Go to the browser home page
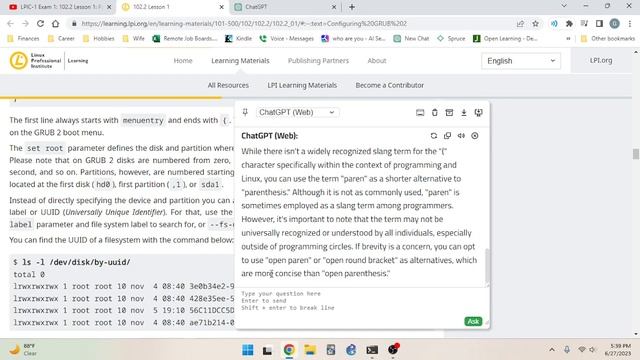This screenshot has width=640, height=360. [55, 24]
